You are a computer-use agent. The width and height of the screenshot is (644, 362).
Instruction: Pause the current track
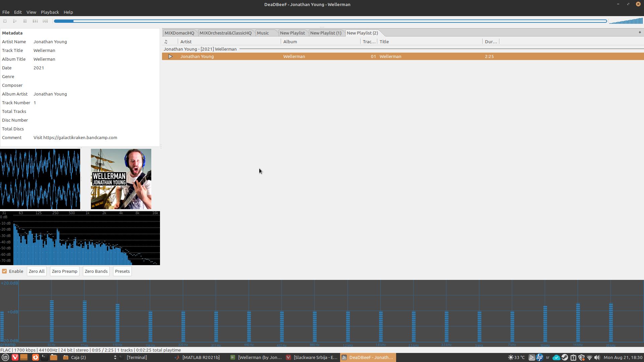pos(25,21)
